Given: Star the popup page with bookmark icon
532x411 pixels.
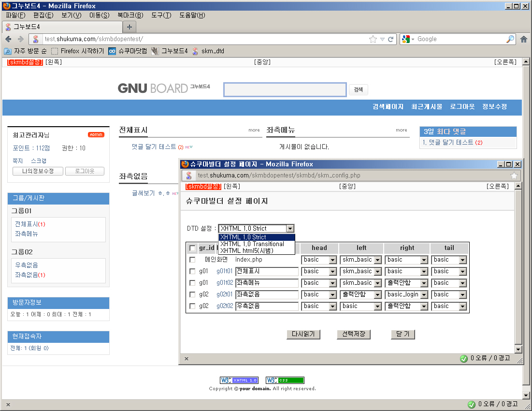Looking at the screenshot, I should (x=514, y=176).
